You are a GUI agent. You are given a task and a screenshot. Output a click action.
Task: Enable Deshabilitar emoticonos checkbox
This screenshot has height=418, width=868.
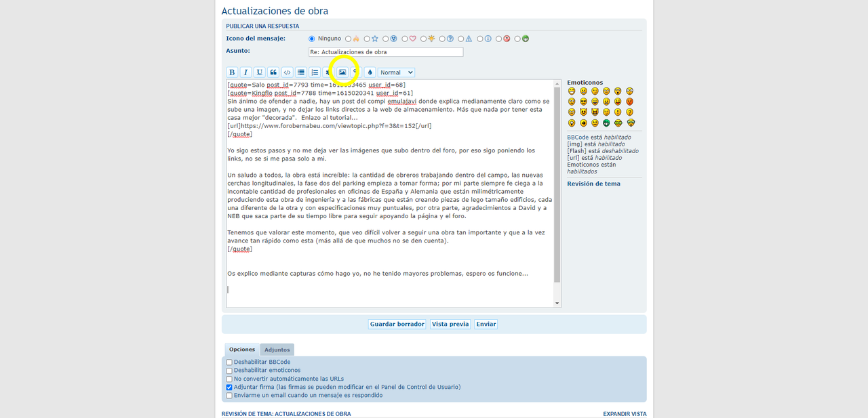229,371
